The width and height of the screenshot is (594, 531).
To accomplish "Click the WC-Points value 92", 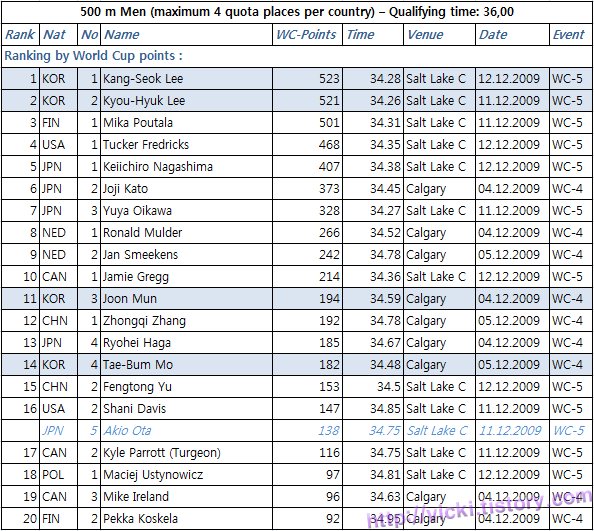I will point(333,518).
